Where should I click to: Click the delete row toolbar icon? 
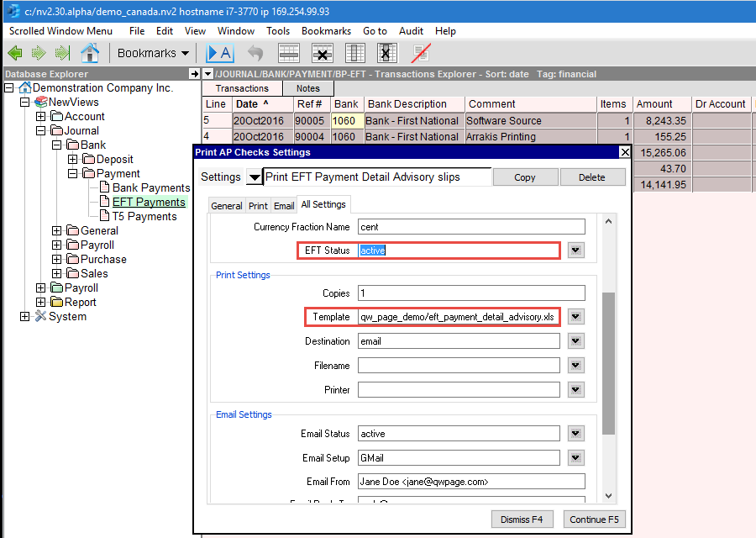(322, 53)
